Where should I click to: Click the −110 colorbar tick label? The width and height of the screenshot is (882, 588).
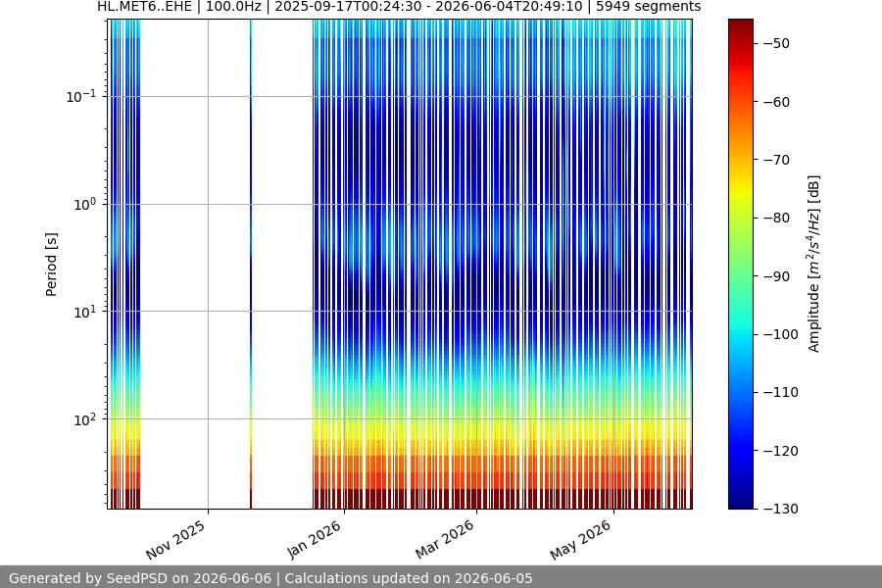(x=781, y=392)
